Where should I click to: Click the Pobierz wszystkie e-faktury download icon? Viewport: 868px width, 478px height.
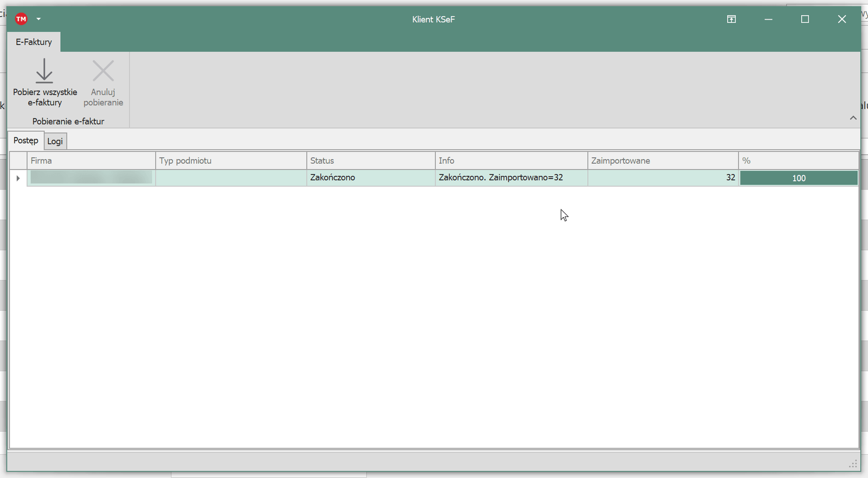tap(44, 71)
